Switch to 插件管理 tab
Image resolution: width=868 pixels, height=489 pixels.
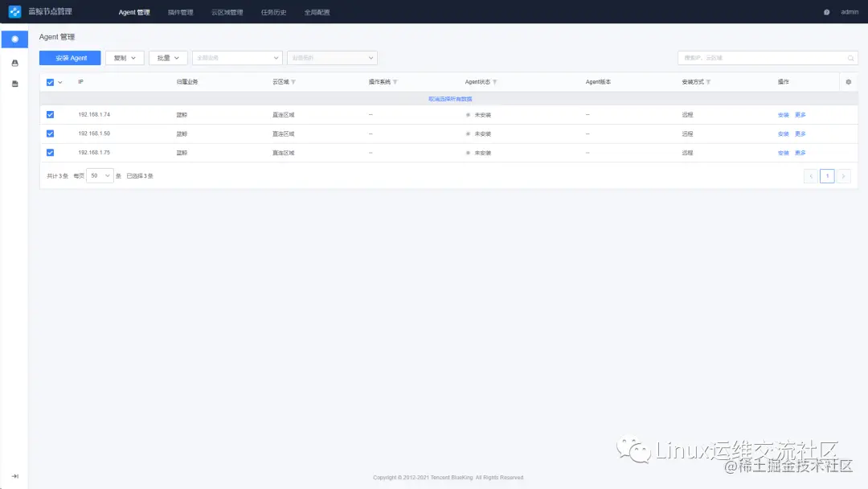tap(181, 12)
